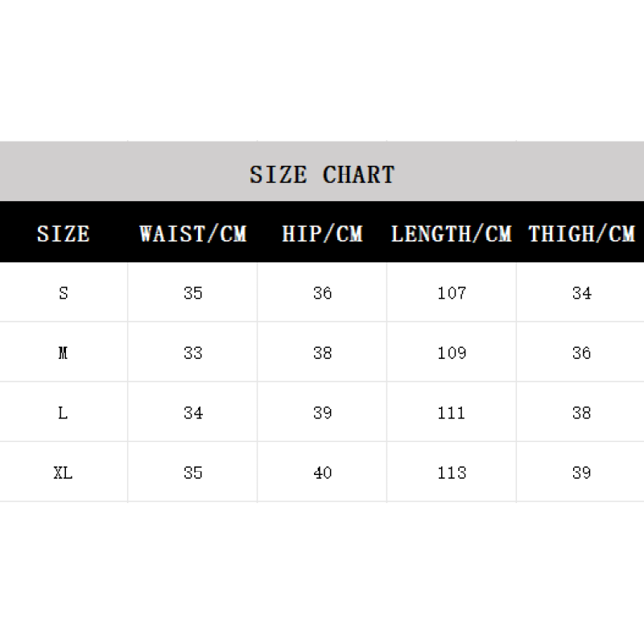Select the WAIST/CM column header

192,233
